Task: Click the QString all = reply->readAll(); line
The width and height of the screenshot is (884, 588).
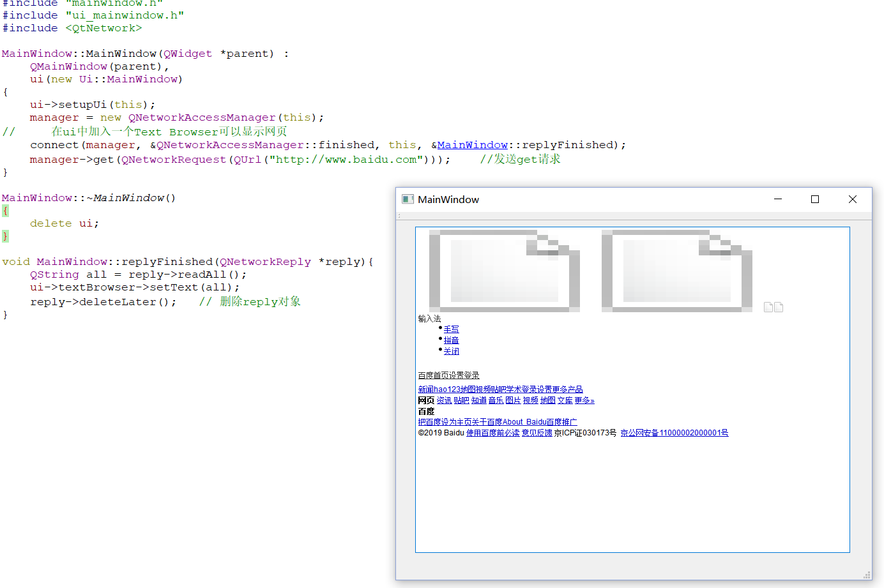Action: click(x=139, y=275)
